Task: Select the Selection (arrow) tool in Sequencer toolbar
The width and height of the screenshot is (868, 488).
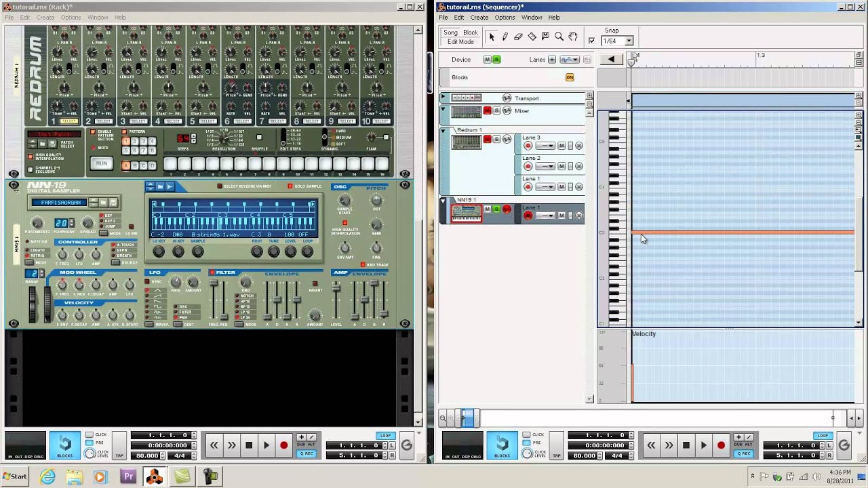Action: tap(492, 37)
